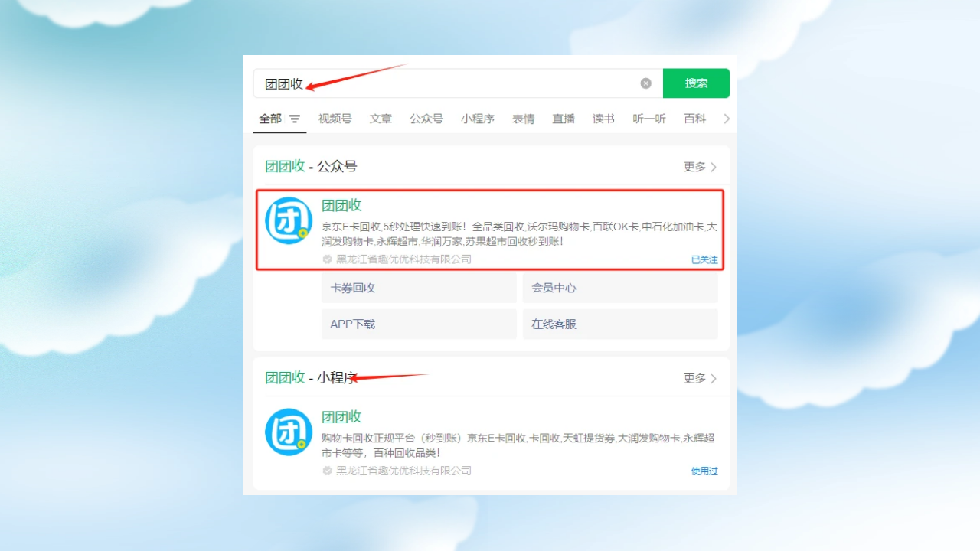The height and width of the screenshot is (551, 980).
Task: Clear the search box text
Action: (x=645, y=83)
